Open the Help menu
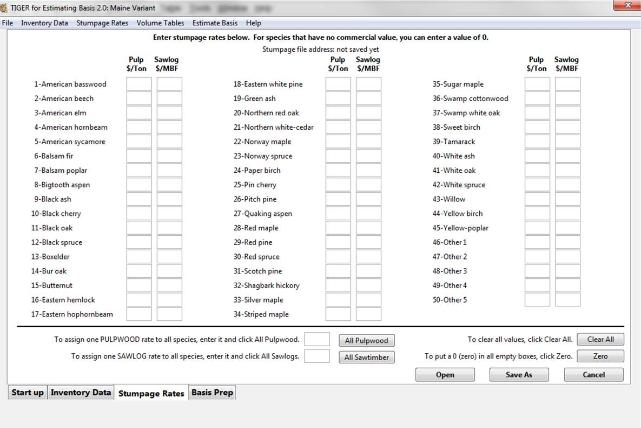Viewport: 641px width, 428px height. point(254,22)
